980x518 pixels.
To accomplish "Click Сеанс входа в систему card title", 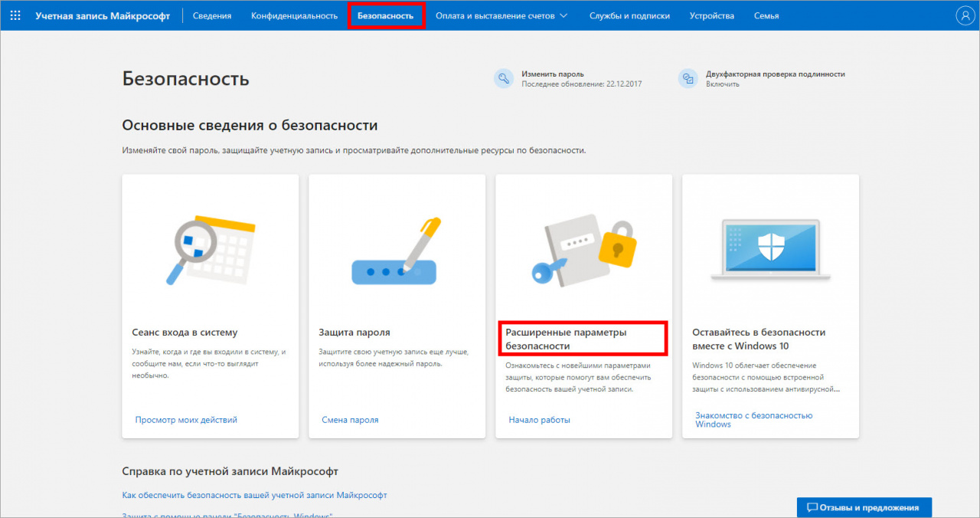I will coord(185,333).
